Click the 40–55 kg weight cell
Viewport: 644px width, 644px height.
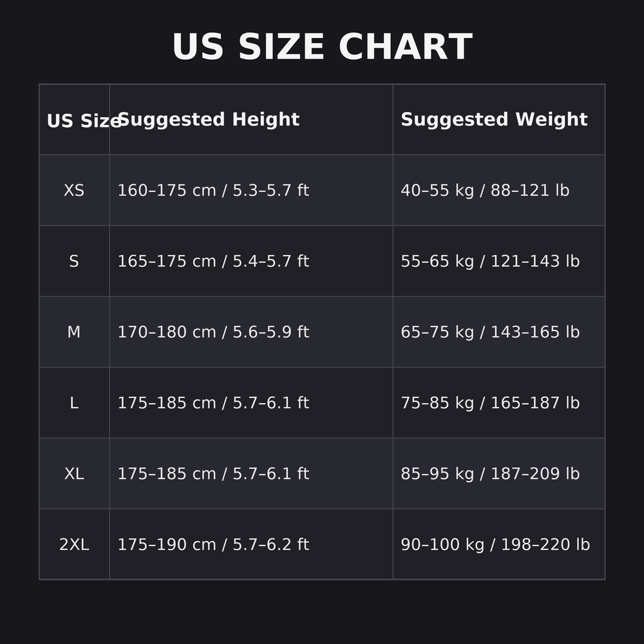coord(485,191)
